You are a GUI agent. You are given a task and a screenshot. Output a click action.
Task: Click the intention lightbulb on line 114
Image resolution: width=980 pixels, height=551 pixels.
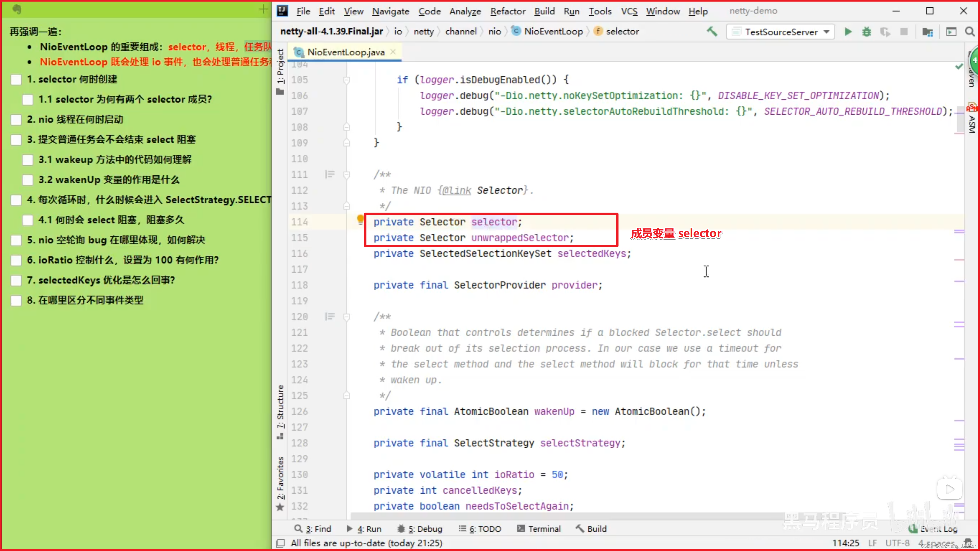pyautogui.click(x=360, y=219)
